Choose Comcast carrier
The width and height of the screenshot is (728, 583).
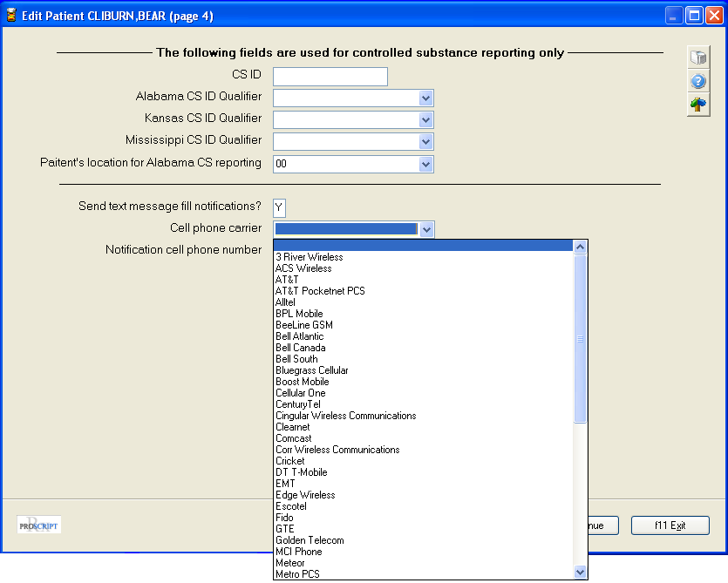tap(424, 438)
